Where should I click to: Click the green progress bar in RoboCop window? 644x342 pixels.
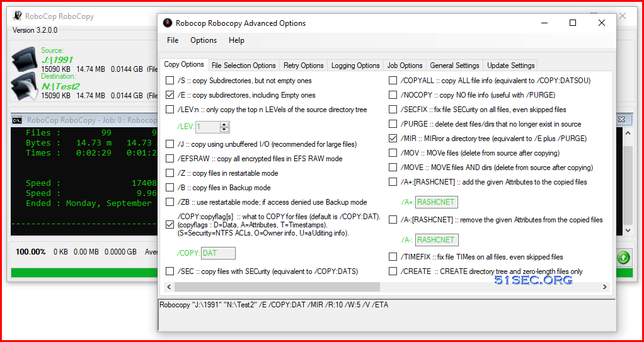click(x=84, y=273)
